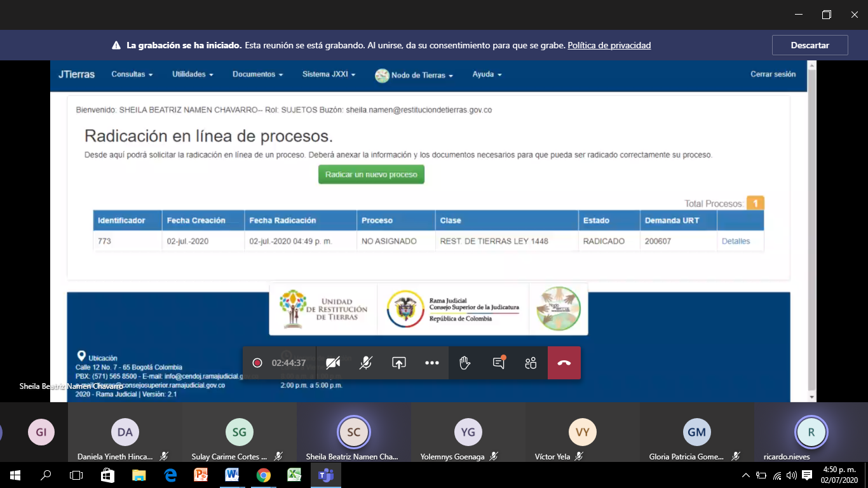868x488 pixels.
Task: Hang up the call
Action: pos(564,363)
